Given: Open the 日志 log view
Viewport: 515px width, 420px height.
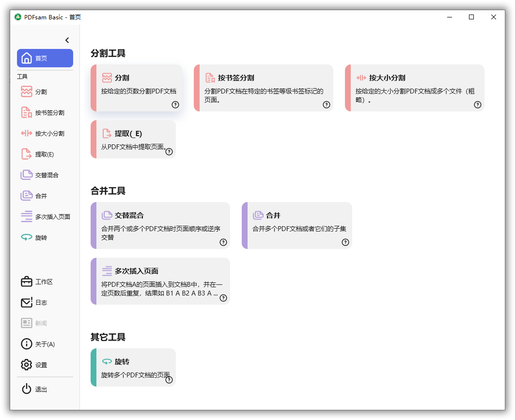Looking at the screenshot, I should 41,302.
